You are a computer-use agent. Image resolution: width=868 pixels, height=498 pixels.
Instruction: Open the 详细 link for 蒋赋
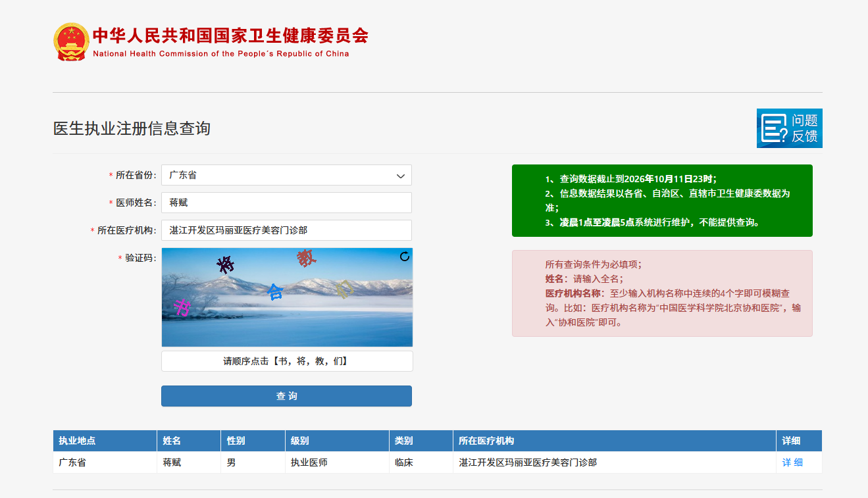(792, 462)
